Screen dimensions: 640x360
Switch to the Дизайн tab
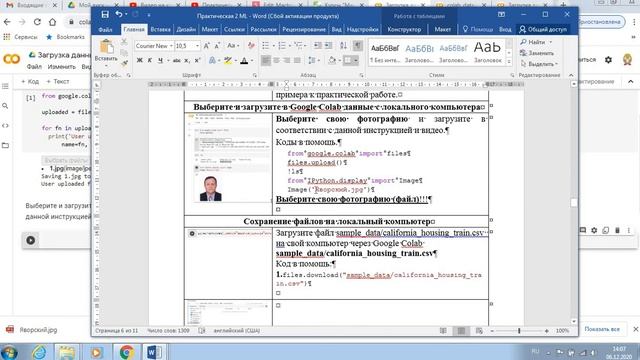(186, 29)
